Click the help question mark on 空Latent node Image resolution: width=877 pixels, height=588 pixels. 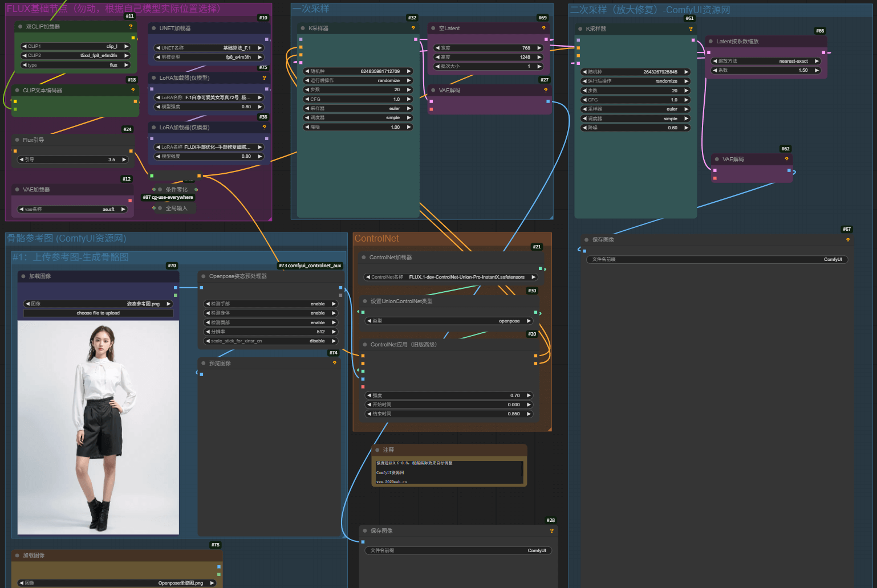tap(543, 28)
